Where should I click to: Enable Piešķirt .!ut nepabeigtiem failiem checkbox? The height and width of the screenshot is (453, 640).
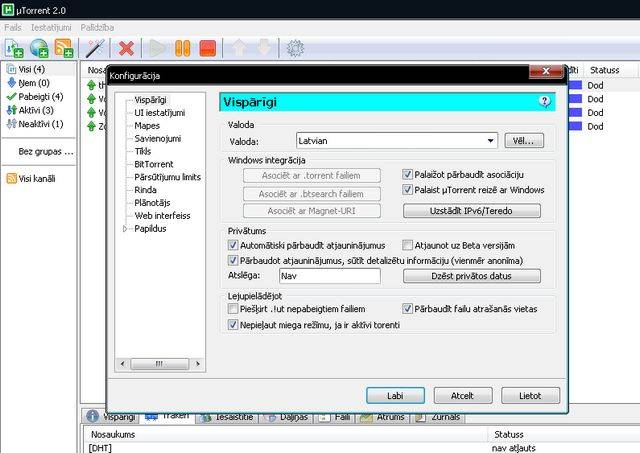coord(233,309)
